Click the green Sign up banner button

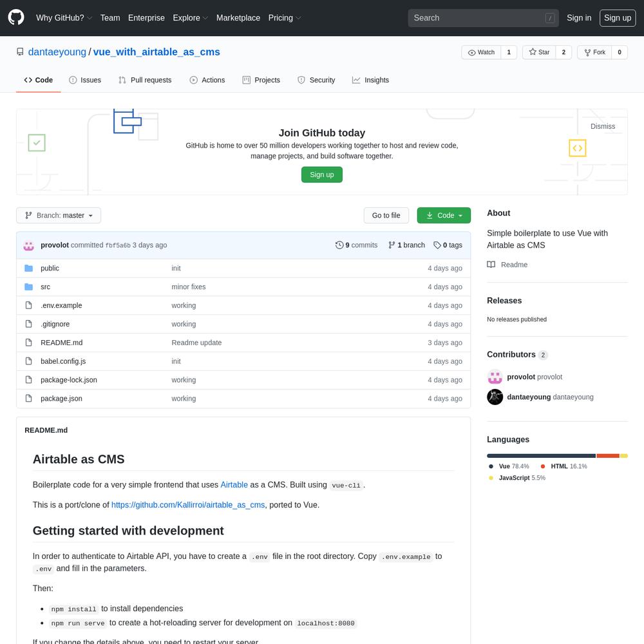click(322, 175)
